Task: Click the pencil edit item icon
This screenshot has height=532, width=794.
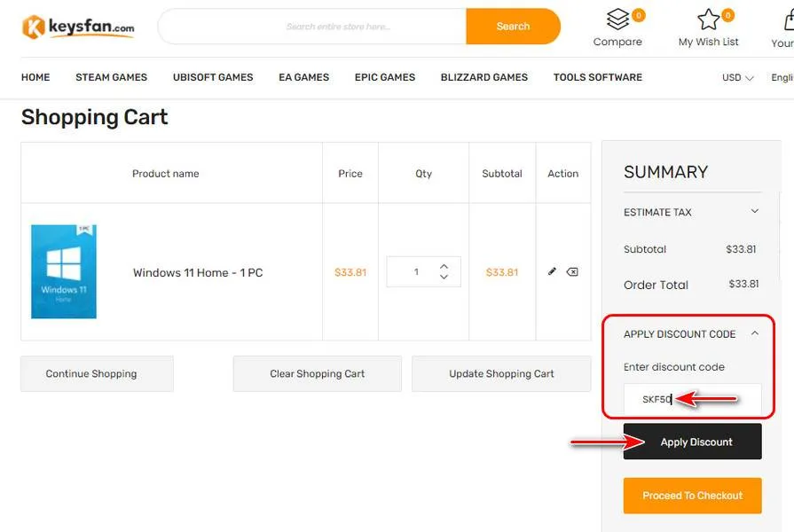Action: pos(552,271)
